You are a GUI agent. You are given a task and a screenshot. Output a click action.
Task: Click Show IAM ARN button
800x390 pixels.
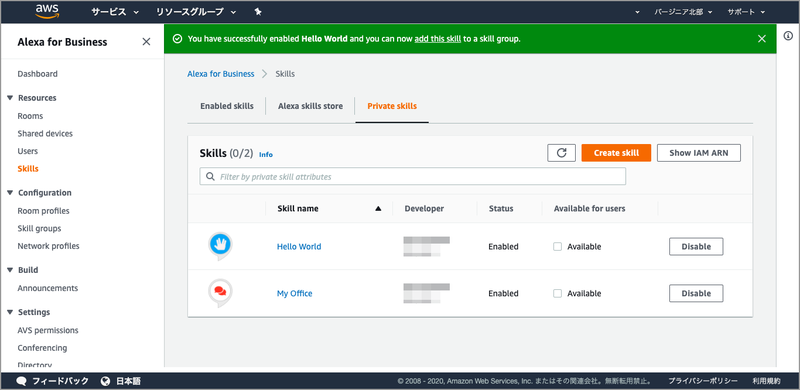coord(698,153)
